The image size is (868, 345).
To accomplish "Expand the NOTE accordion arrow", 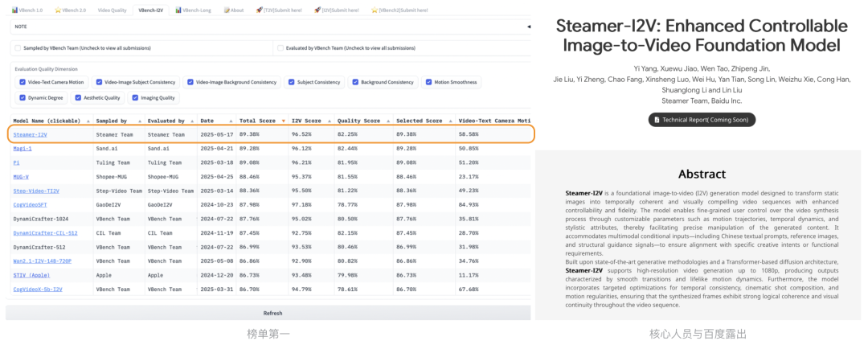I will pos(528,27).
